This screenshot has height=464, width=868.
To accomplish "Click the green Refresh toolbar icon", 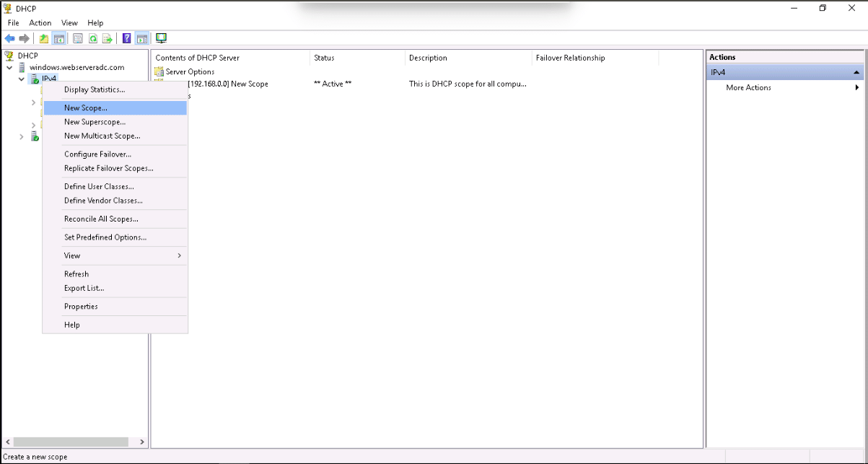I will point(93,38).
